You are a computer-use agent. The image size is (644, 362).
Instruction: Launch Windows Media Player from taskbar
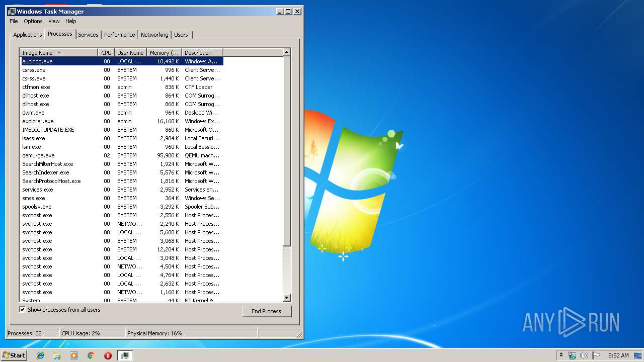(74, 355)
